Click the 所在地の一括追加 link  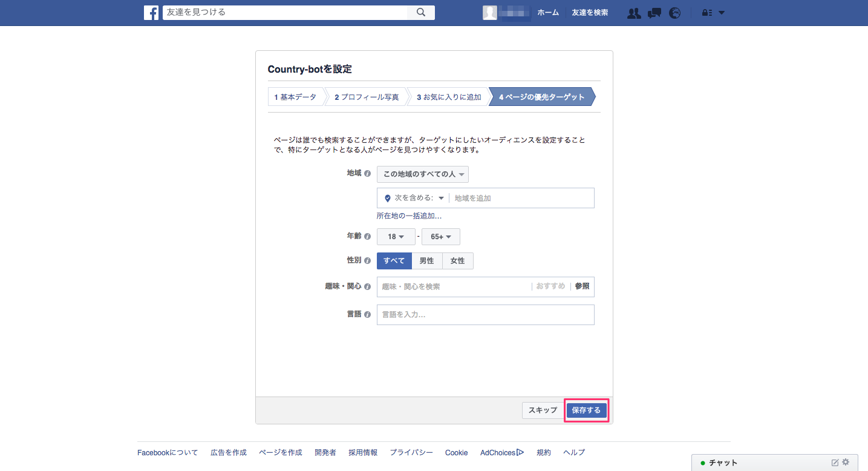tap(409, 216)
